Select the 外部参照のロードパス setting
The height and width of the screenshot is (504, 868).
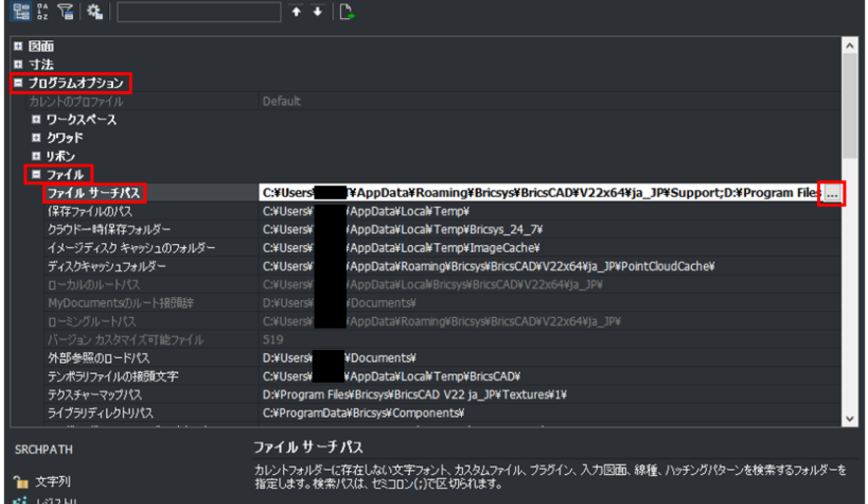pyautogui.click(x=98, y=358)
